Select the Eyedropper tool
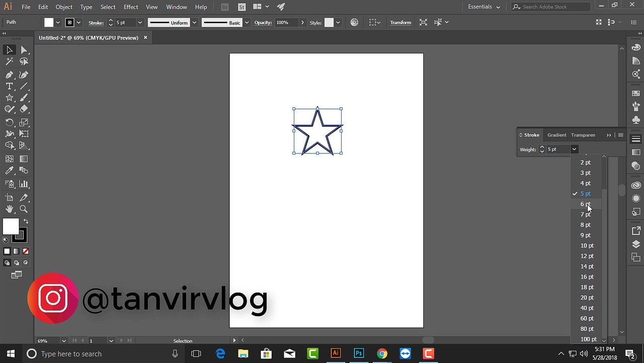 (9, 171)
